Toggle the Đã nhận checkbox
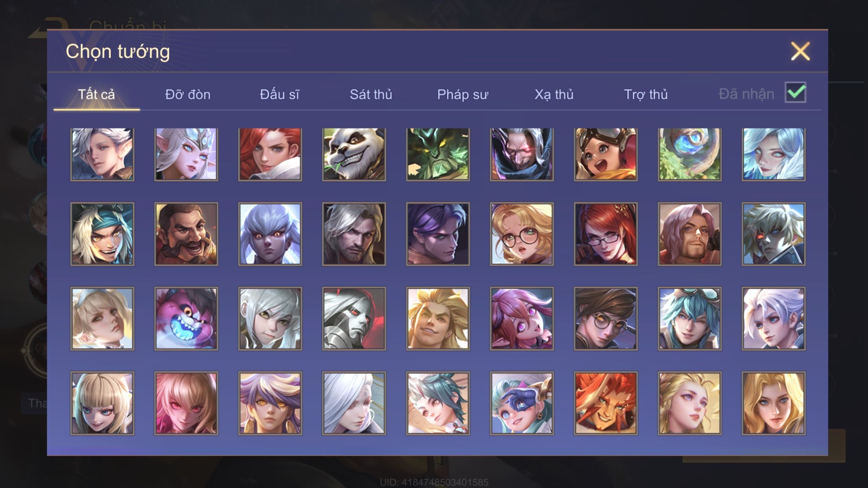The width and height of the screenshot is (868, 488). pos(795,93)
